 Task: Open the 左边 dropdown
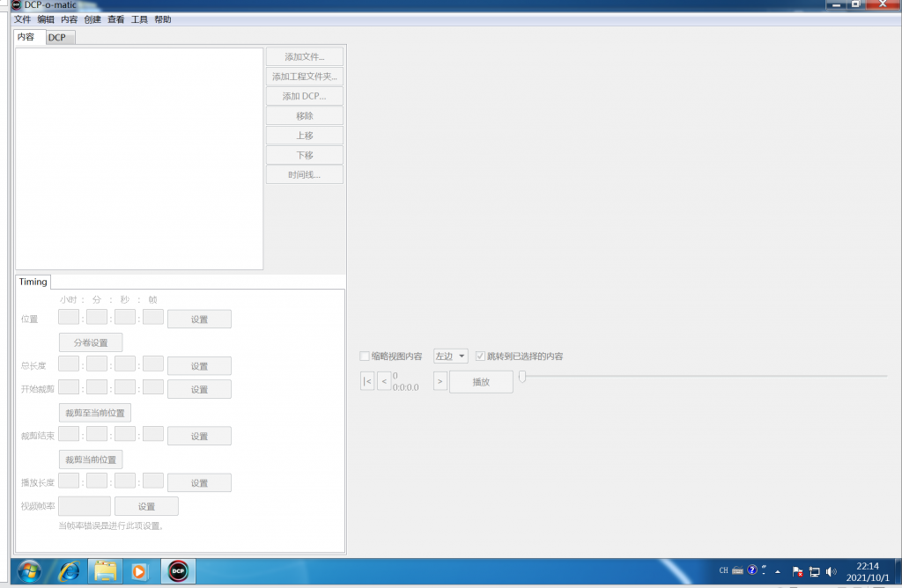point(450,356)
